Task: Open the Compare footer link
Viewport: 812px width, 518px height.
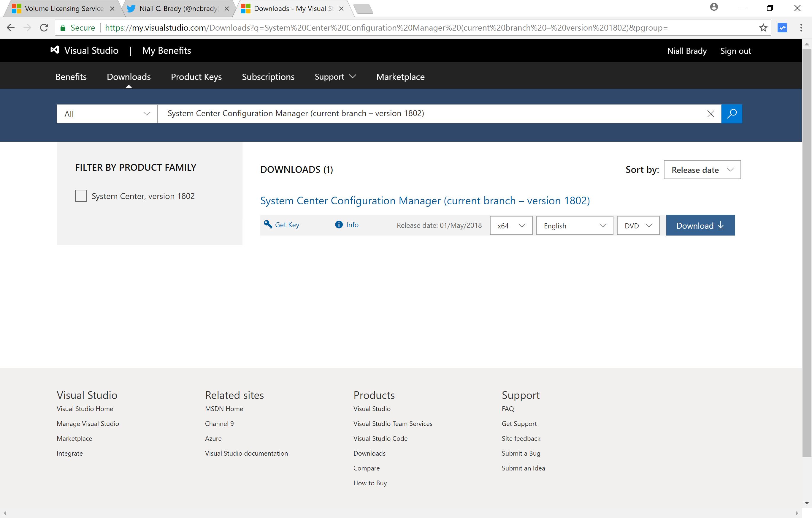Action: click(367, 468)
